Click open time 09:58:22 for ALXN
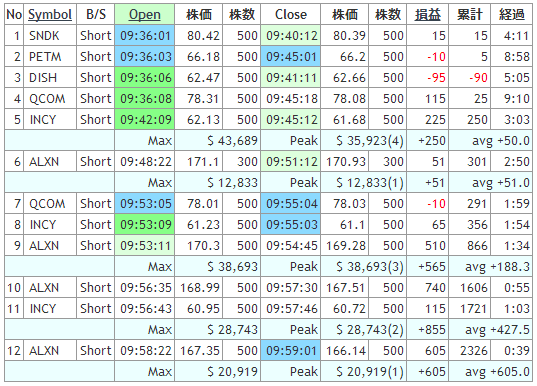Viewport: 537px width, 386px height. pos(145,351)
